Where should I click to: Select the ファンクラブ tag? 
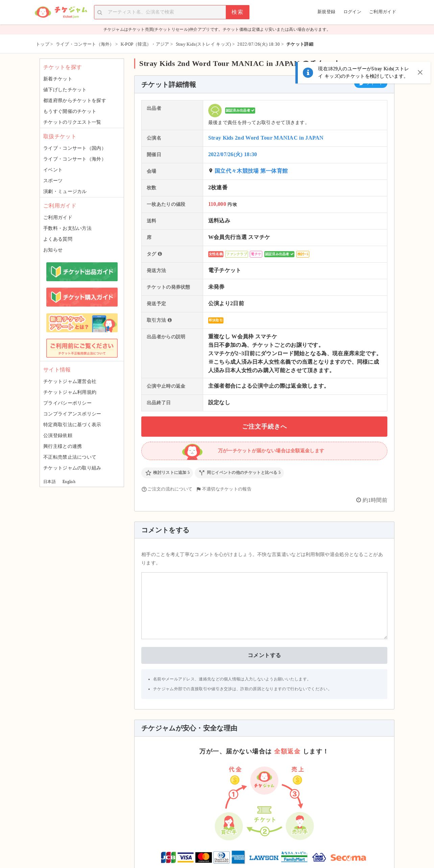(237, 254)
